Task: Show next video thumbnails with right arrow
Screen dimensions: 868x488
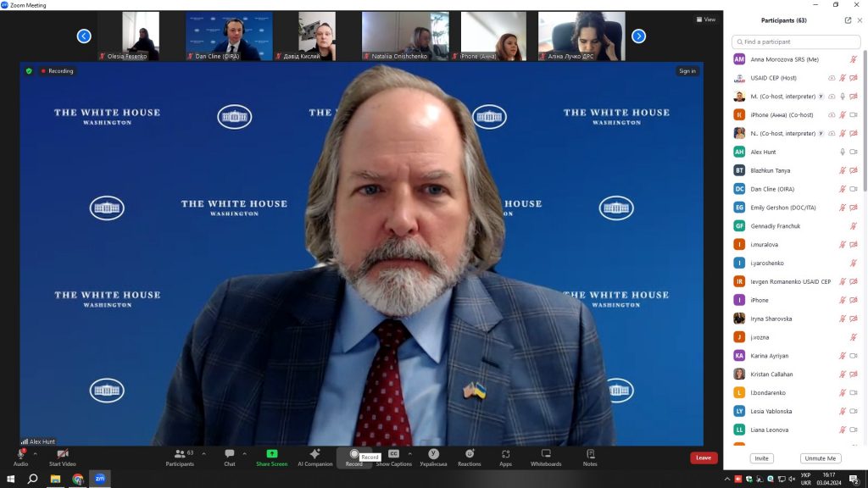Action: [639, 36]
